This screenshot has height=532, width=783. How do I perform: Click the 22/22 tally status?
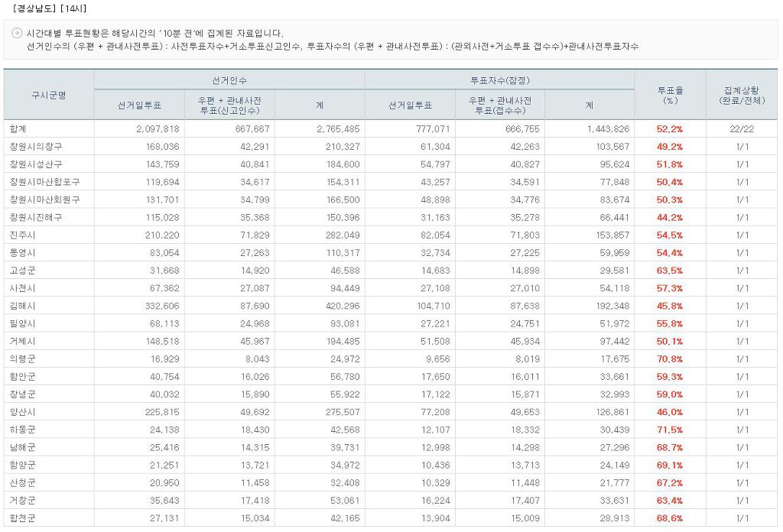point(742,128)
